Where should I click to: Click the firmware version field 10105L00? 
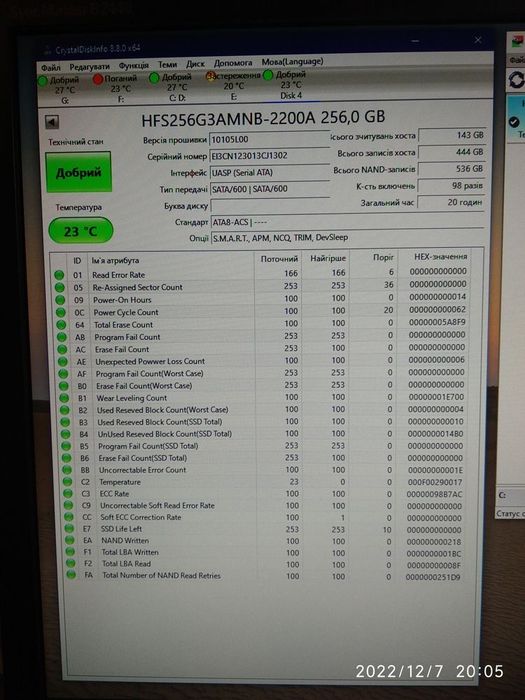click(x=269, y=139)
